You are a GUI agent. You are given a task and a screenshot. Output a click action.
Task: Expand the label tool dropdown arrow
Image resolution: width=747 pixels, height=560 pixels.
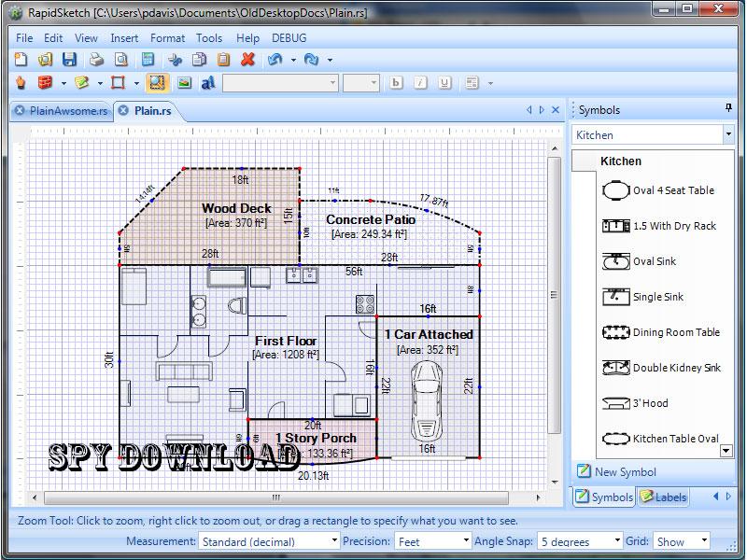pyautogui.click(x=100, y=83)
